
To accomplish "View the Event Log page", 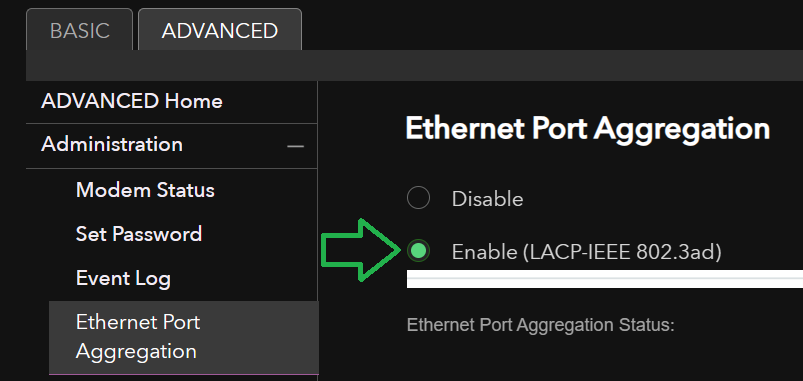I will pyautogui.click(x=123, y=279).
